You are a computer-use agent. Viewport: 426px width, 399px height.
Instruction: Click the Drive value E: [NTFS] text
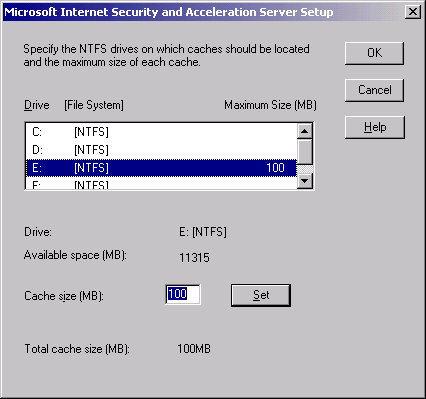coord(203,232)
